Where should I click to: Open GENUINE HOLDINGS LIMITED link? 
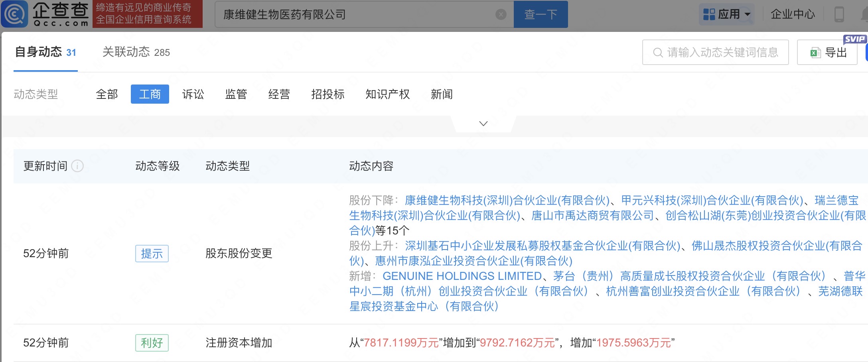pyautogui.click(x=462, y=276)
